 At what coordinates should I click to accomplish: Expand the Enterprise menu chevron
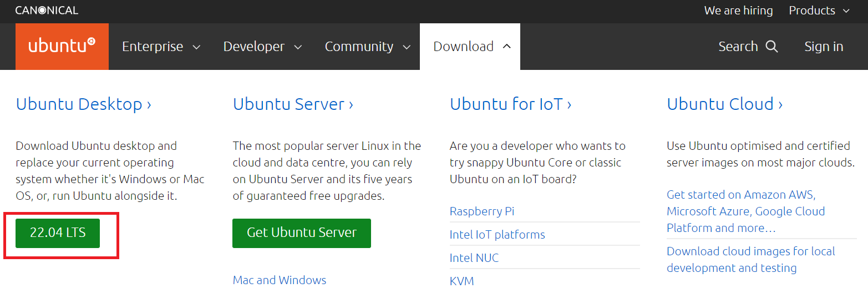(x=196, y=47)
